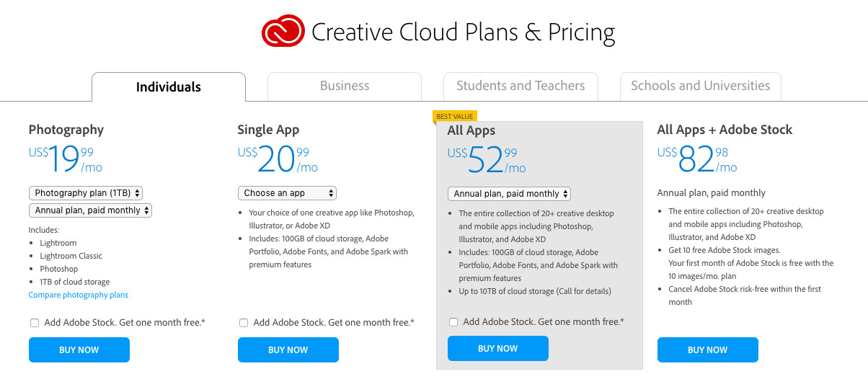Tick Adobe Stock checkbox under Single App
868x392 pixels.
[x=244, y=323]
